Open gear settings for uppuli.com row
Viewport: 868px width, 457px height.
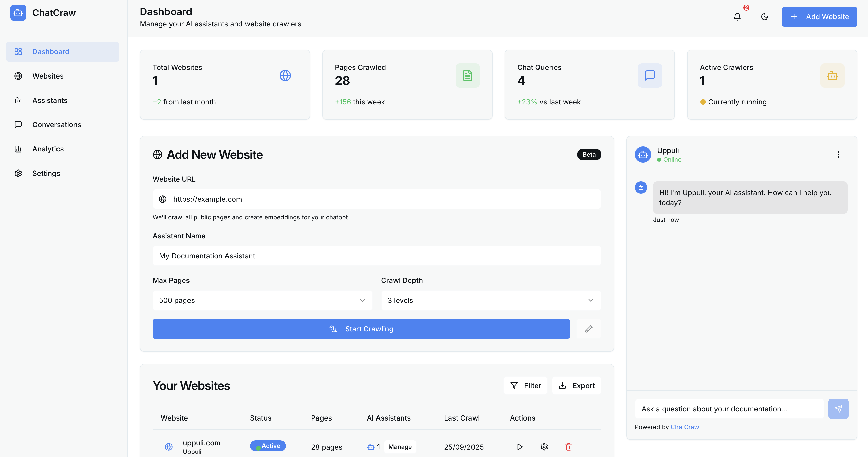[544, 447]
